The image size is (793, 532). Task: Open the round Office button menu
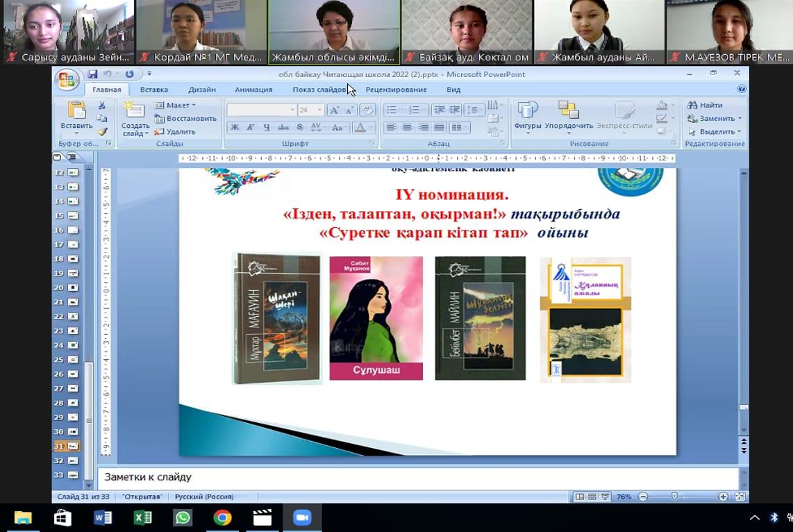pos(67,79)
